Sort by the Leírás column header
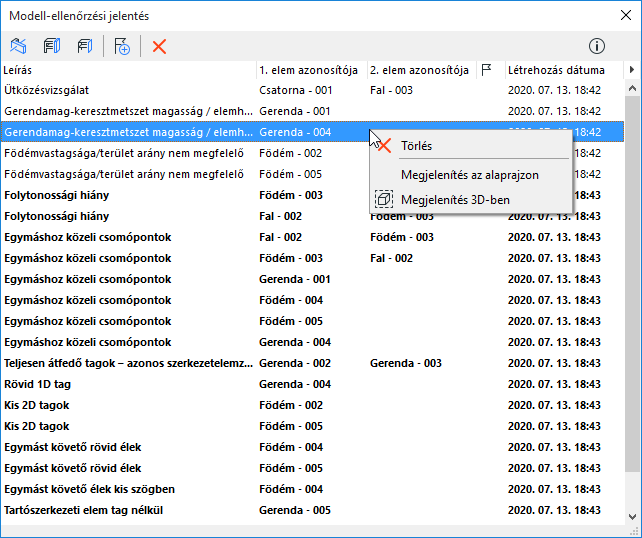Image resolution: width=642 pixels, height=538 pixels. tap(129, 70)
